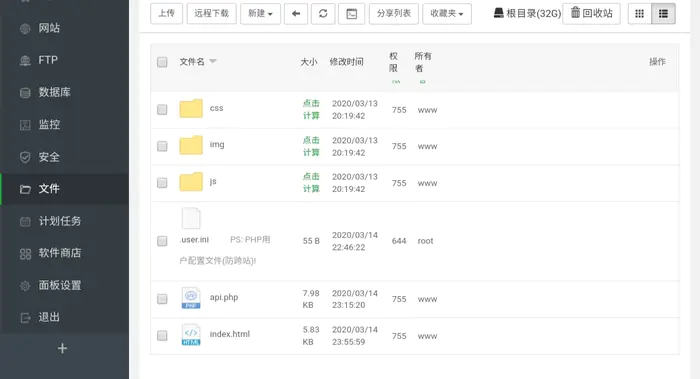Toggle the select-all checkbox in header
Viewport: 700px width, 379px height.
pos(162,62)
